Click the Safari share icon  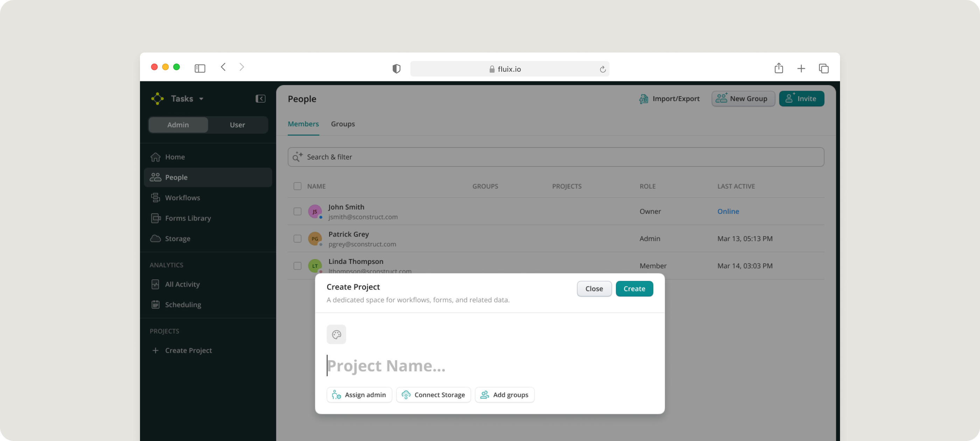[x=778, y=69]
